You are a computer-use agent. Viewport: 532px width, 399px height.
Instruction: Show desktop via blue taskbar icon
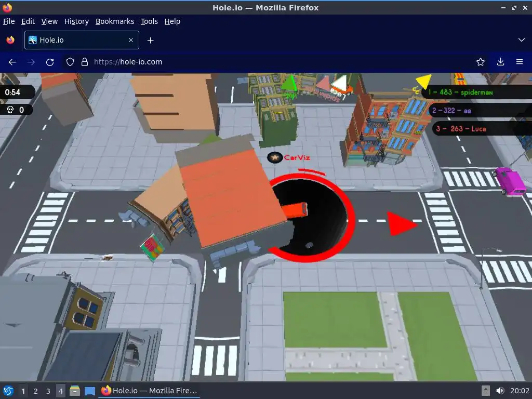coord(89,391)
